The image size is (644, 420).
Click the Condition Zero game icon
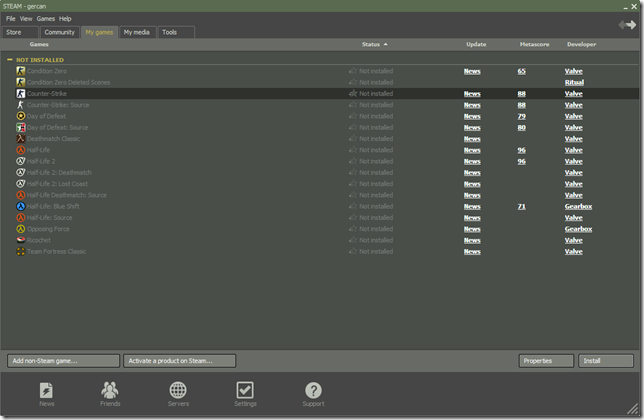coord(21,71)
